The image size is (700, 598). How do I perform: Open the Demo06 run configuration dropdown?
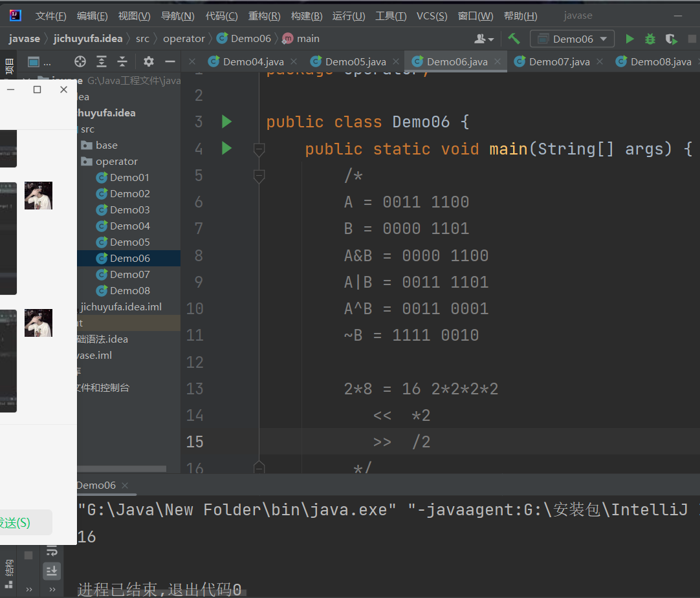[572, 39]
